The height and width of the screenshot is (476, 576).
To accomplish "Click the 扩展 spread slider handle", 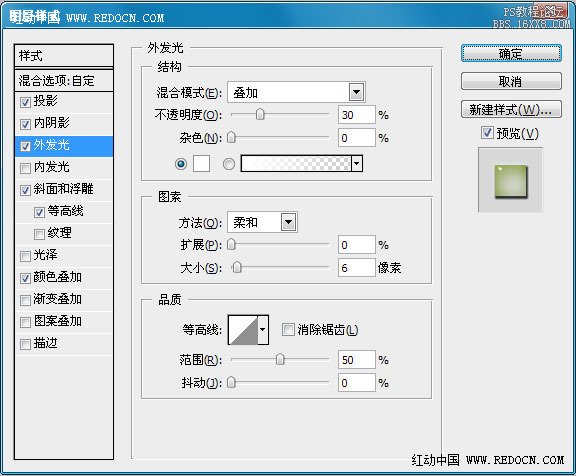I will [x=231, y=245].
